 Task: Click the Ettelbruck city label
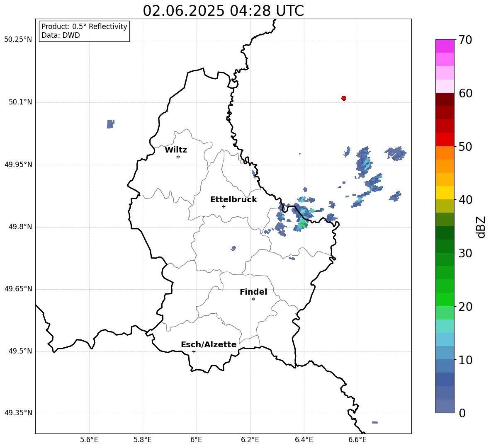tap(233, 200)
